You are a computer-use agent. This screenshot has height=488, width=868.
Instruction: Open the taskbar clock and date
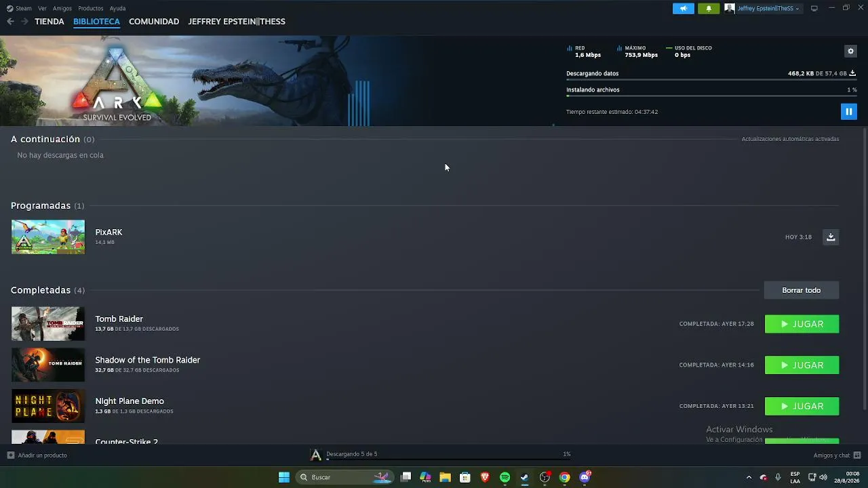[x=847, y=477]
